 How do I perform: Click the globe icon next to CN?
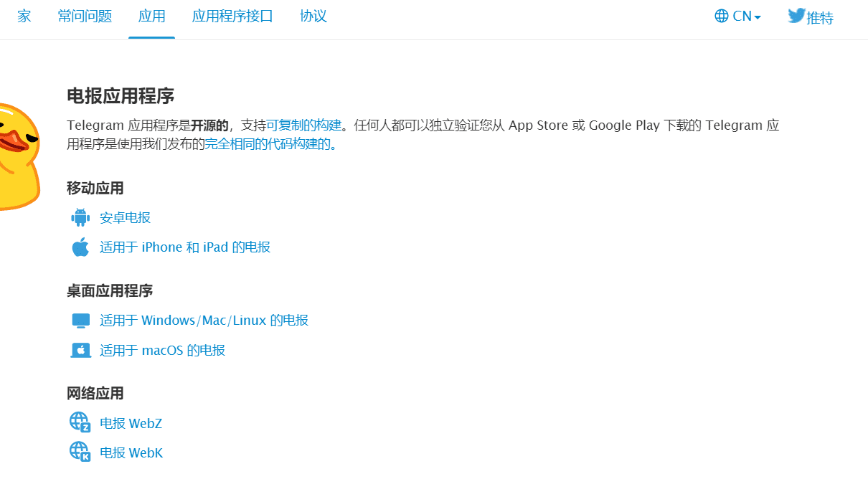click(x=720, y=15)
